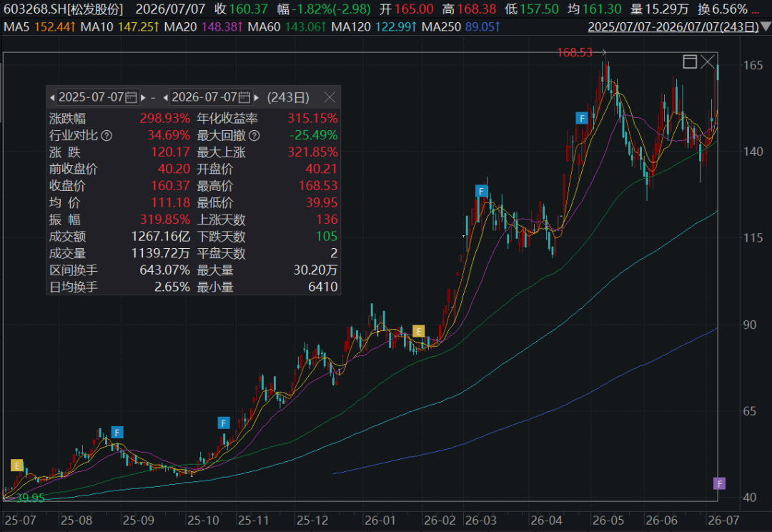Click the 26-01 label on the time axis
The image size is (772, 532).
pos(380,520)
